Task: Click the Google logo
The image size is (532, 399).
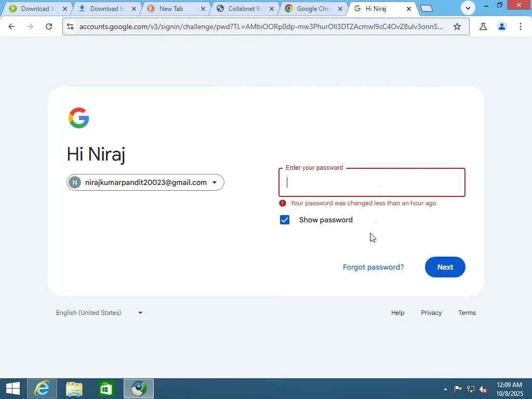Action: coord(79,118)
